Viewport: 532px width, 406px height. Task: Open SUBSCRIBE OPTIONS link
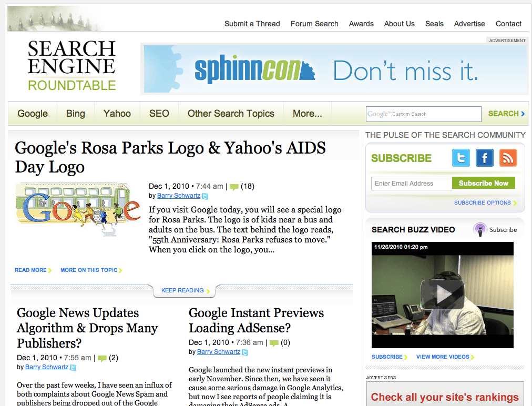pyautogui.click(x=485, y=202)
